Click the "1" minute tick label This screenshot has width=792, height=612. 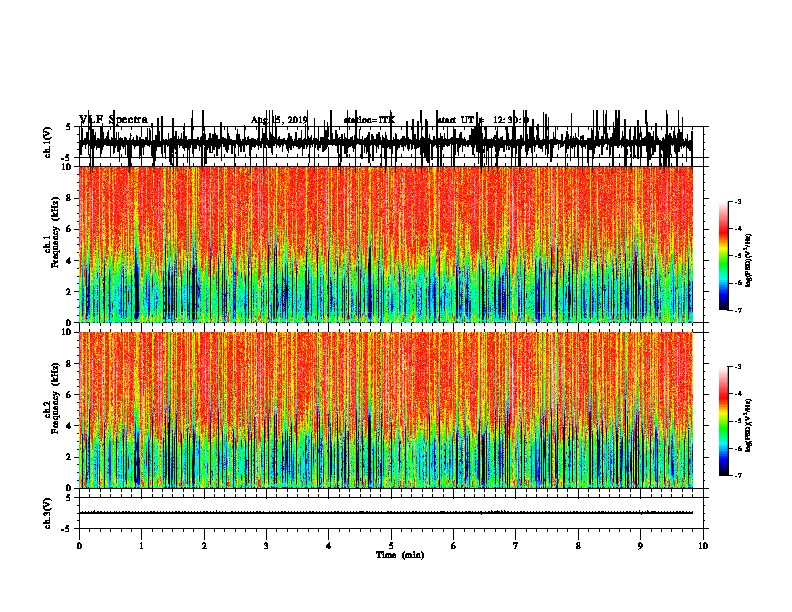point(141,545)
